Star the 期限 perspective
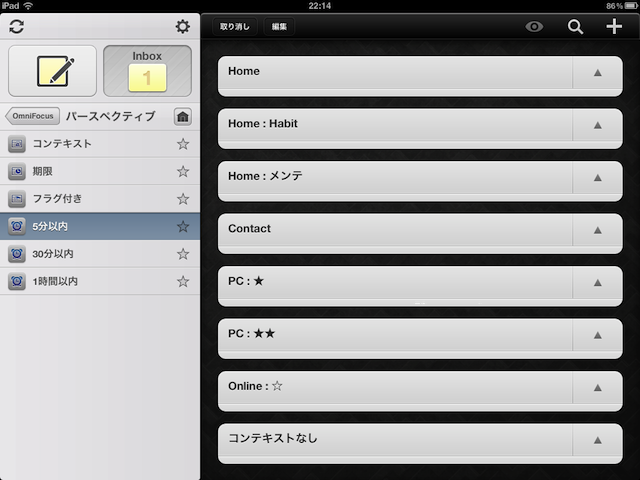640x480 pixels. (183, 171)
